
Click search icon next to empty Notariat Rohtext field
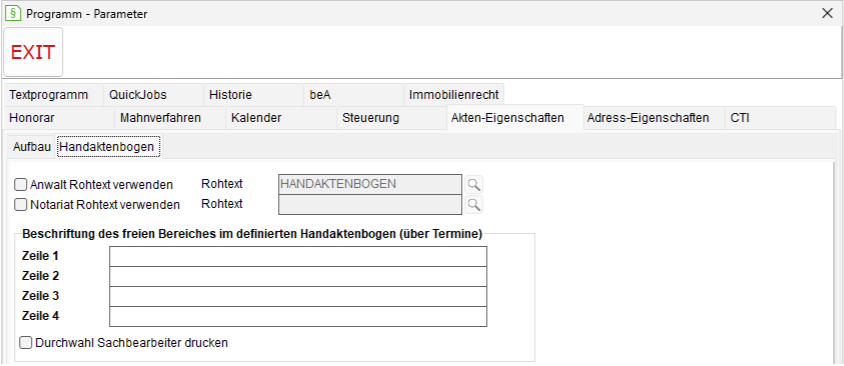pyautogui.click(x=474, y=205)
